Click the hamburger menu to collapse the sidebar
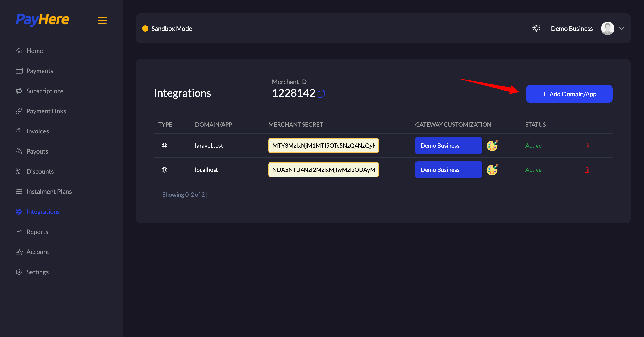644x337 pixels. coord(102,20)
